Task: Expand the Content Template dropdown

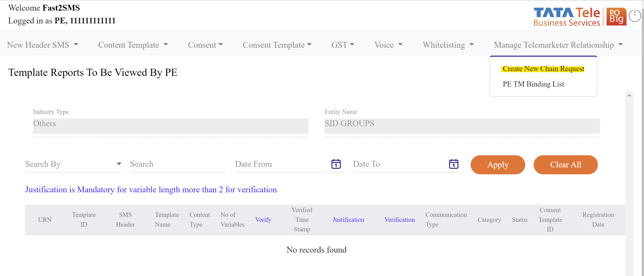Action: 133,45
